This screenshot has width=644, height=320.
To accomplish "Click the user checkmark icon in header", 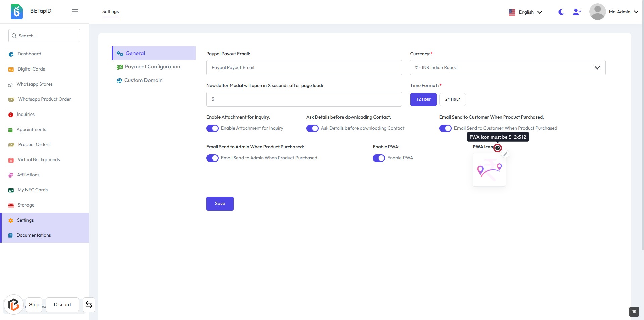I will click(x=577, y=12).
